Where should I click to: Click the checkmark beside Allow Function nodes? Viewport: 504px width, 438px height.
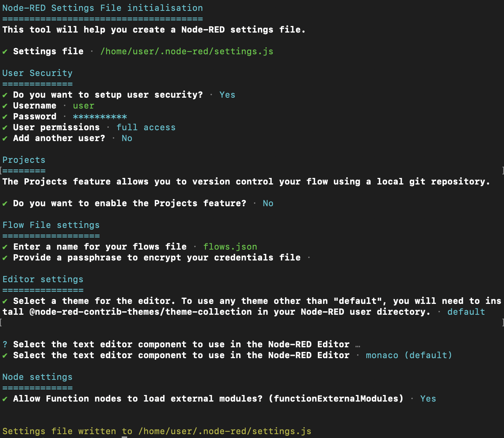[x=5, y=399]
